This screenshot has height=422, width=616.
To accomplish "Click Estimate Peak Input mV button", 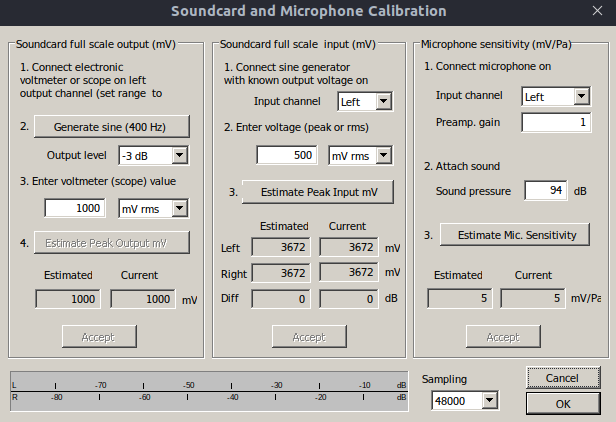I will pos(318,192).
